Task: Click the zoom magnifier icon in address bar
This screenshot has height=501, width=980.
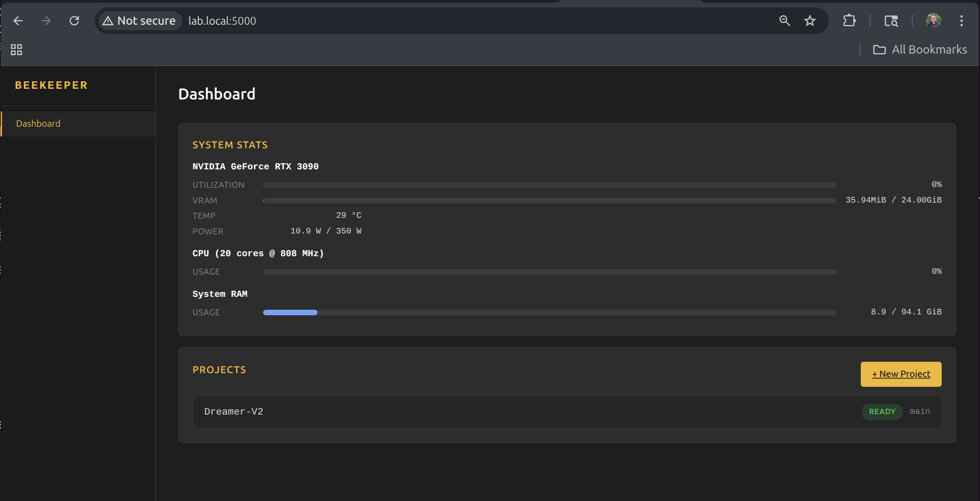Action: pos(784,21)
